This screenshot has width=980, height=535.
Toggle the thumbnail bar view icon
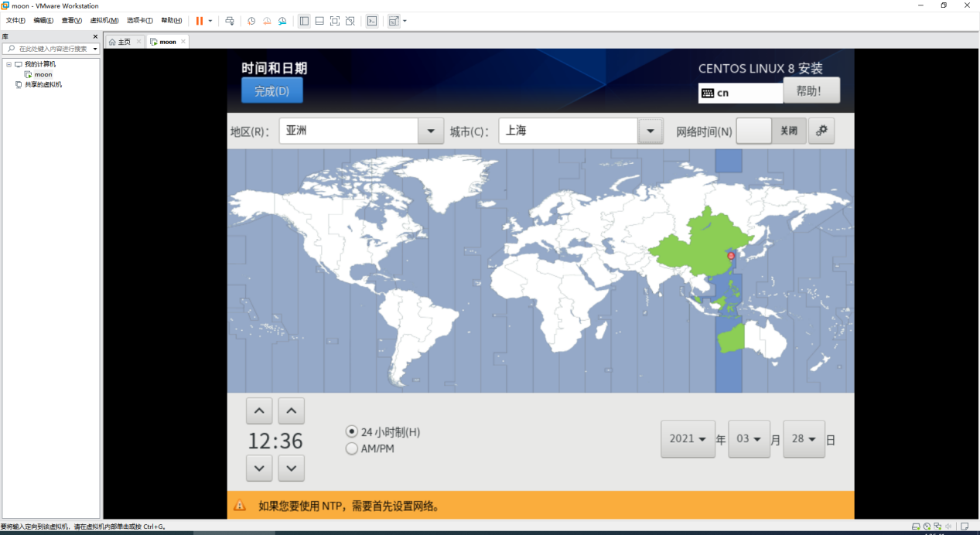(319, 21)
